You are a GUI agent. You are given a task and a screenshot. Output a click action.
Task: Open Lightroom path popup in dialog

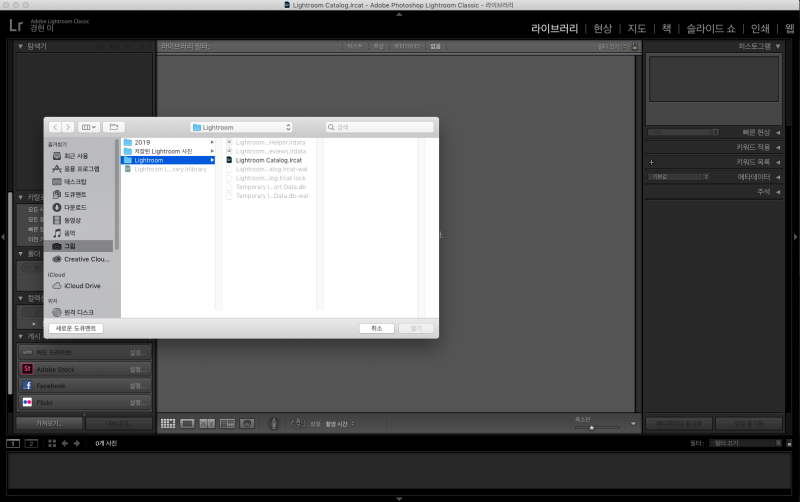pos(241,127)
